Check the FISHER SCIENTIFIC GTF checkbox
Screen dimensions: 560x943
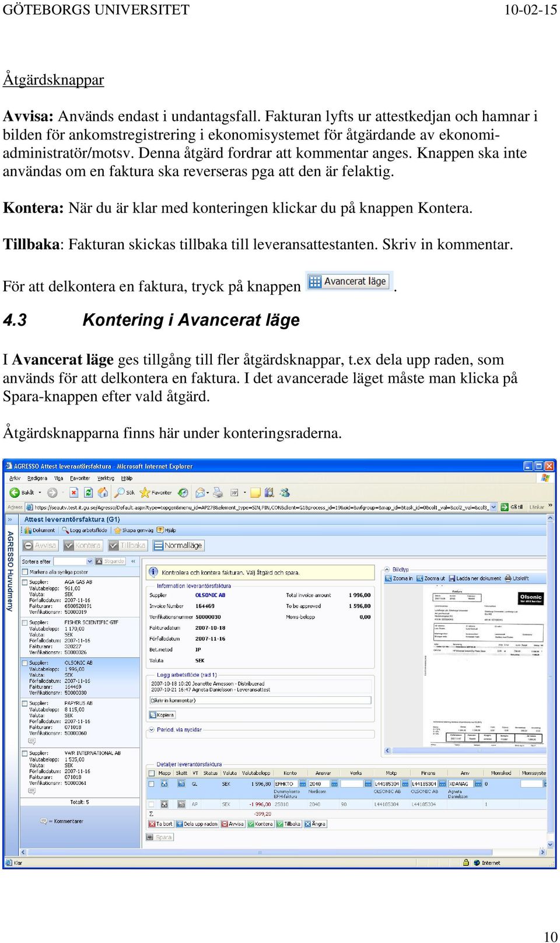tap(25, 622)
